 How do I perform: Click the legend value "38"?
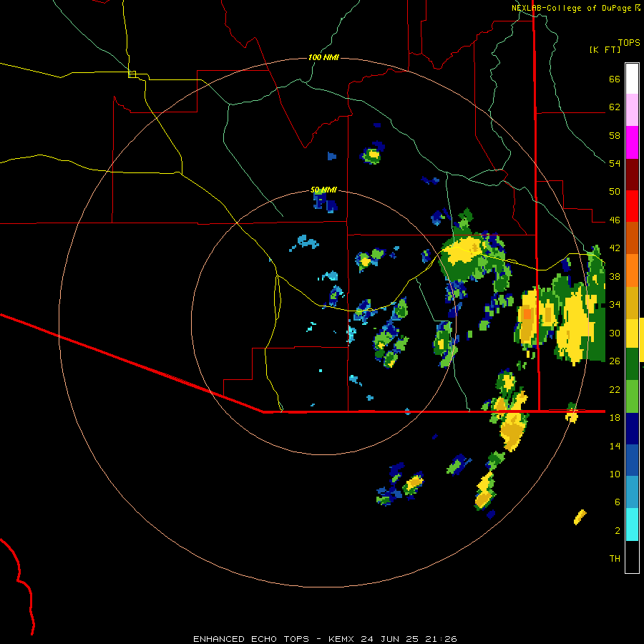[615, 276]
